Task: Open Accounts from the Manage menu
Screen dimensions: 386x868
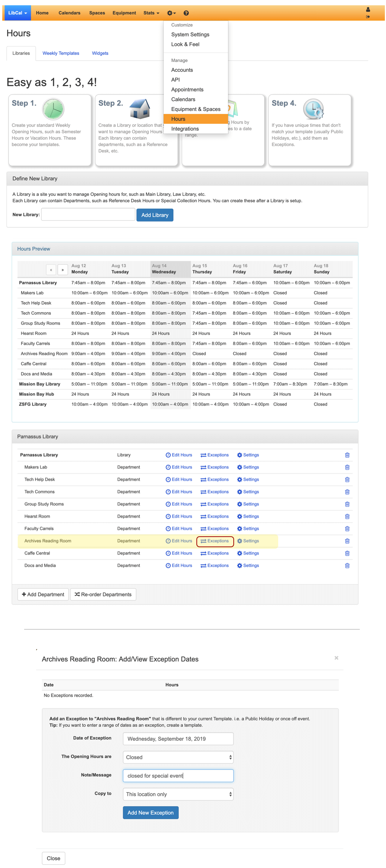Action: point(196,70)
